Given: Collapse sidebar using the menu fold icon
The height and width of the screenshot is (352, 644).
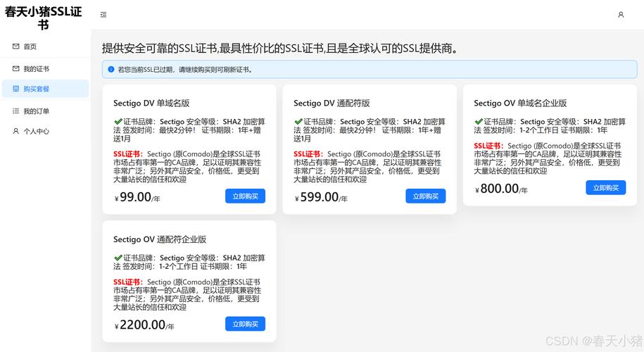Looking at the screenshot, I should (x=103, y=15).
